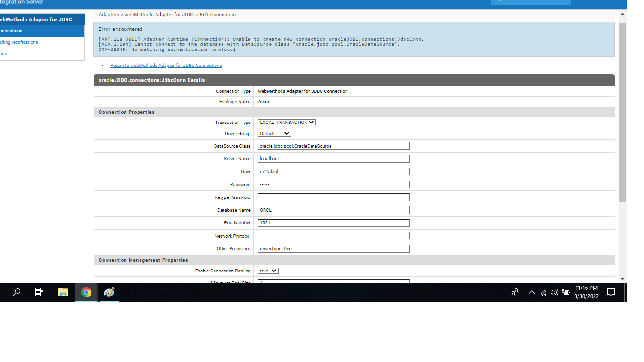Click the empty Network Protocol field
This screenshot has width=644, height=362.
click(334, 236)
